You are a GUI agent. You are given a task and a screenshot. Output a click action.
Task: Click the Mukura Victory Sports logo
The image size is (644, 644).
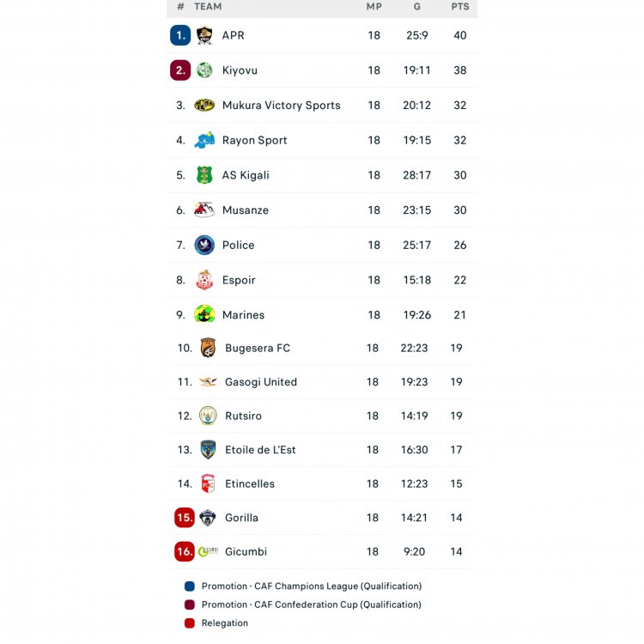(x=204, y=106)
